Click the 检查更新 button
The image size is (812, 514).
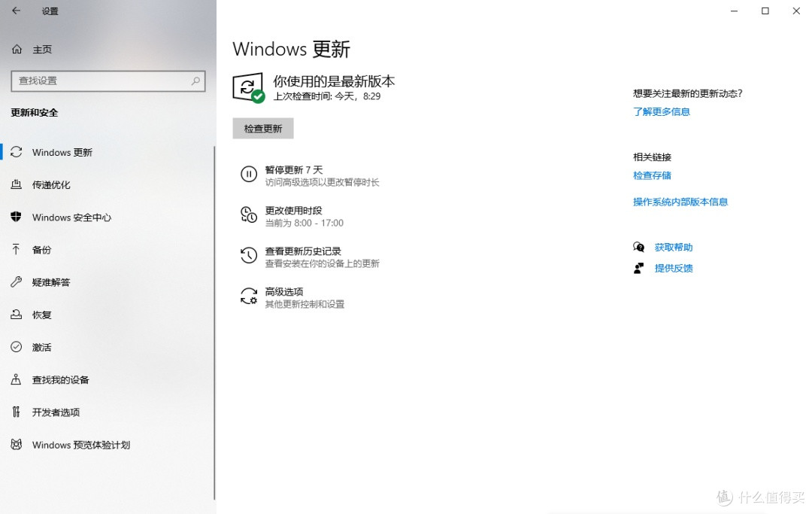(x=263, y=129)
